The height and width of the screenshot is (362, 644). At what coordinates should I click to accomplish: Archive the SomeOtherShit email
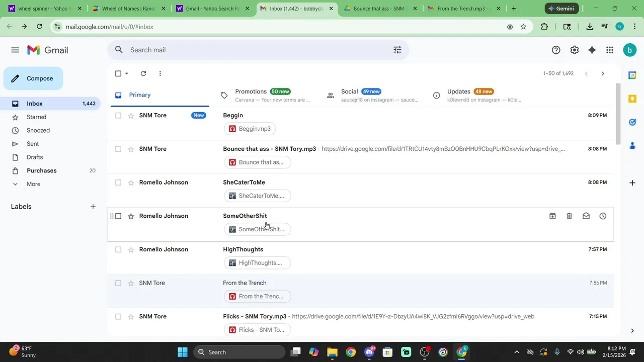[x=552, y=216]
